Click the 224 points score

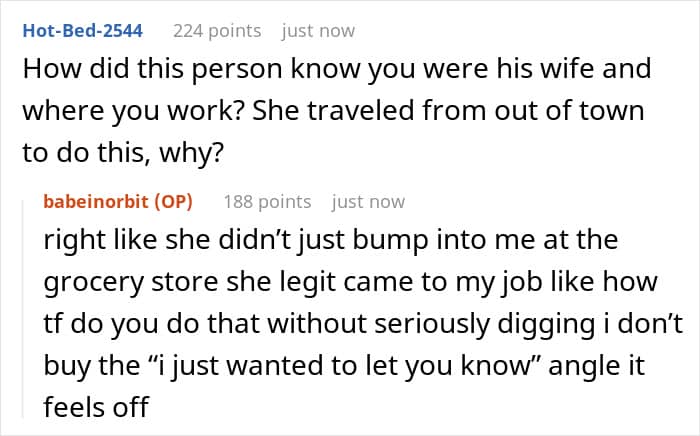[217, 31]
